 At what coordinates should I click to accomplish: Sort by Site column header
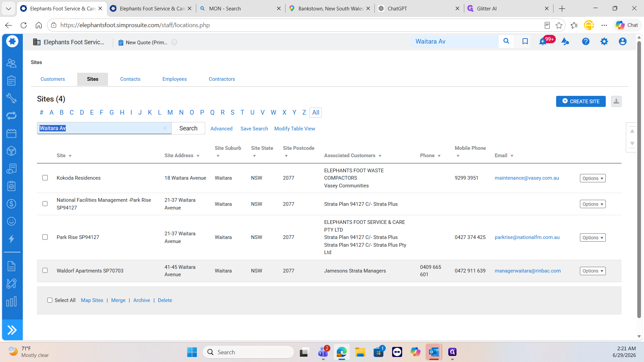point(64,156)
